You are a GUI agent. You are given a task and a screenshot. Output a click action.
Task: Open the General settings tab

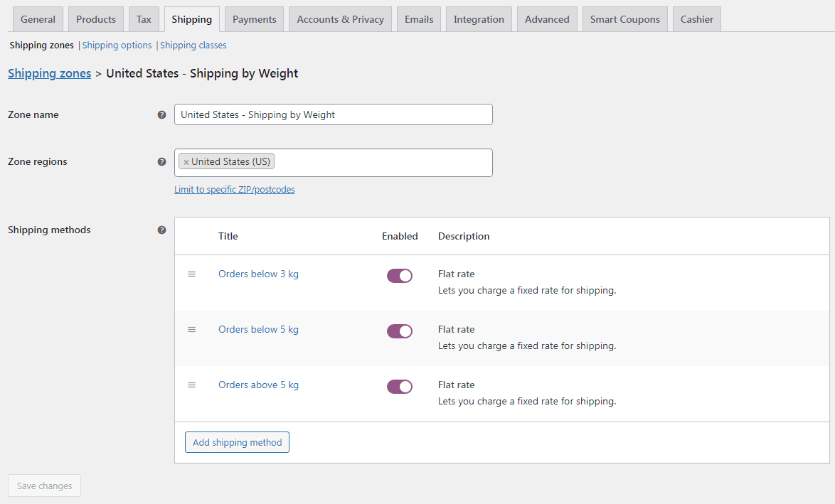pos(38,19)
